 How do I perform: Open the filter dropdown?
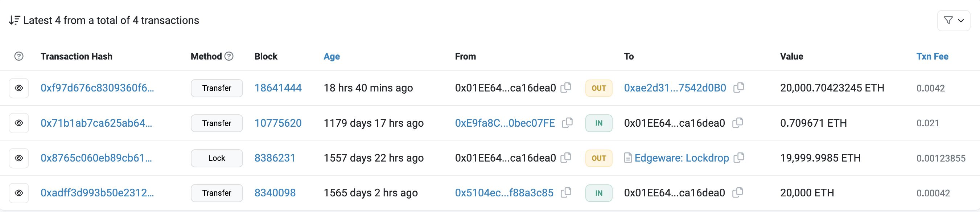pyautogui.click(x=954, y=20)
